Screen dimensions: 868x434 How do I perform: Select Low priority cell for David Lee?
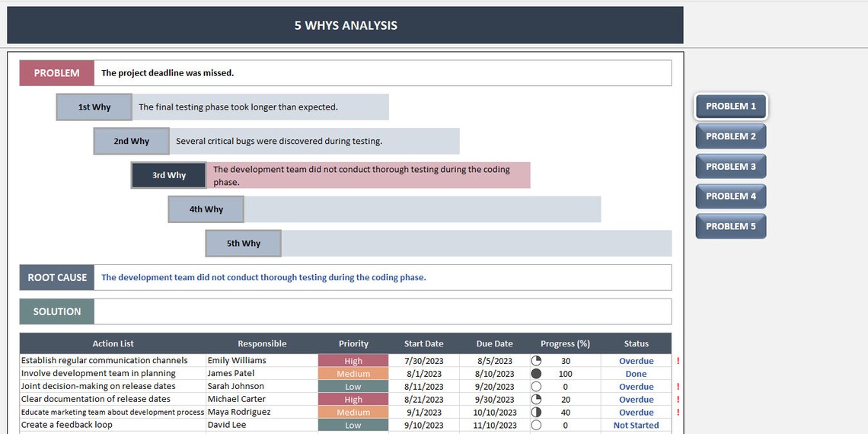[x=353, y=425]
